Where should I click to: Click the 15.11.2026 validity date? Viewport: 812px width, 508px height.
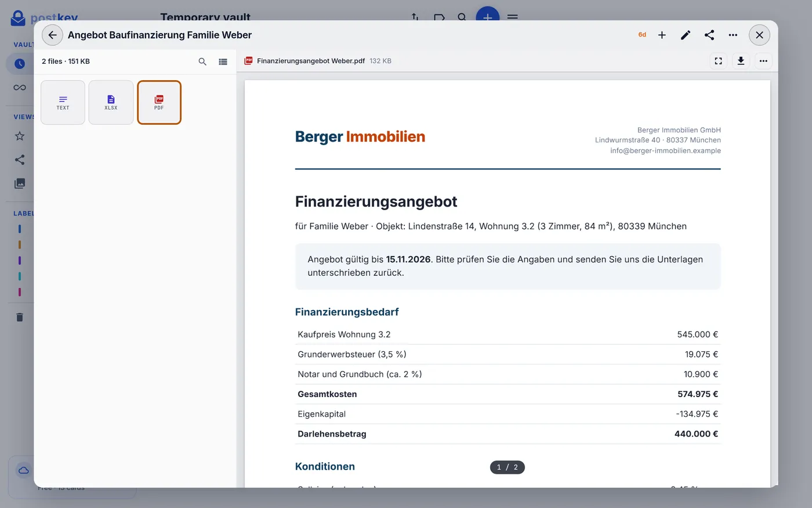tap(408, 260)
